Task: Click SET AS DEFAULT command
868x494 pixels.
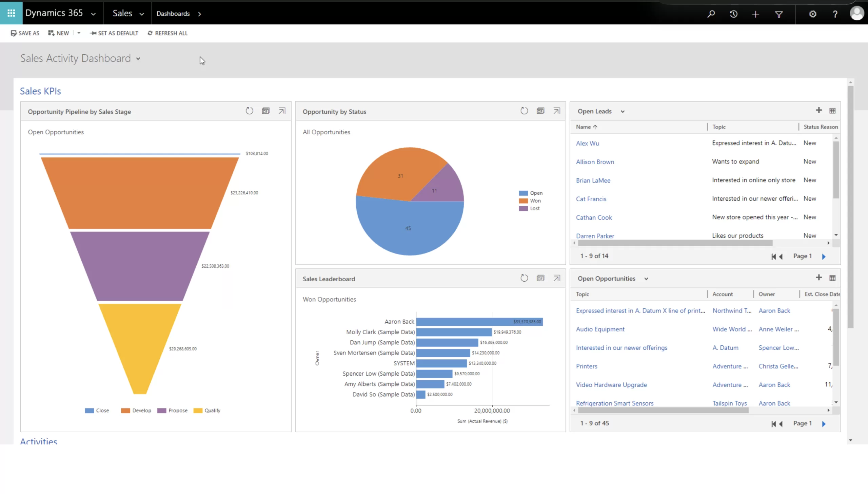Action: pos(114,33)
